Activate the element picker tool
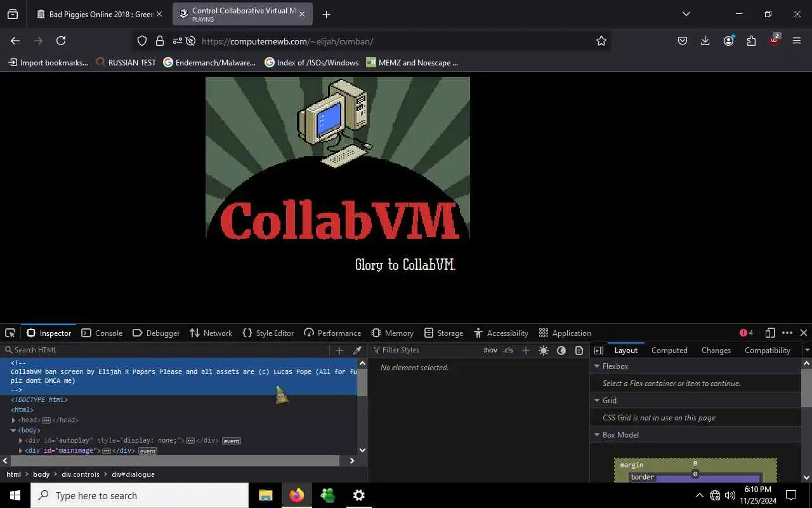 [x=10, y=333]
